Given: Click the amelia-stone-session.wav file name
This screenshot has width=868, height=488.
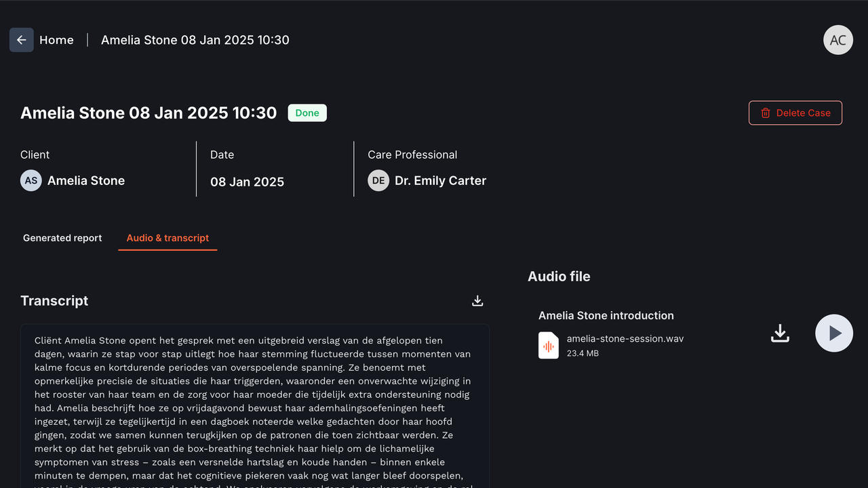Looking at the screenshot, I should point(625,339).
